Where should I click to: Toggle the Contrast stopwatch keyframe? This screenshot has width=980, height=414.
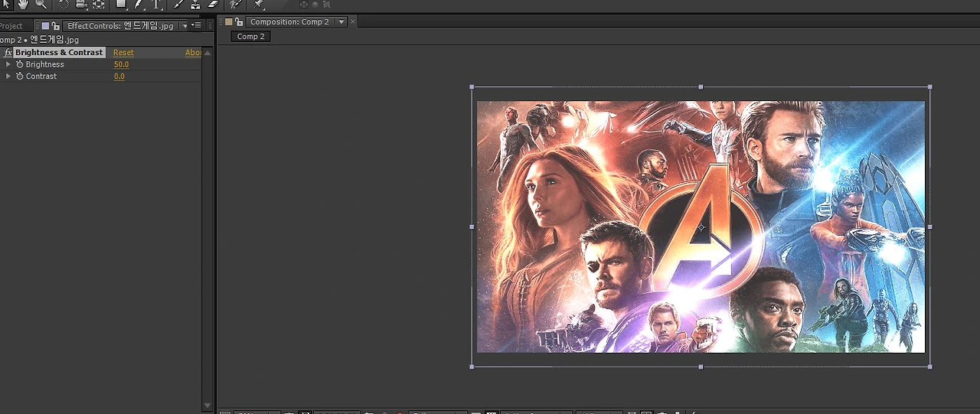click(20, 77)
